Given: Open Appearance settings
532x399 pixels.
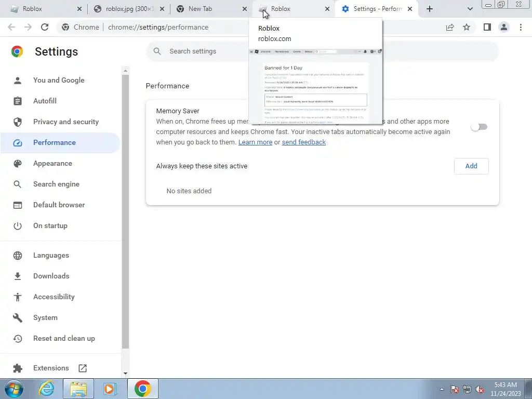Looking at the screenshot, I should coord(60,163).
